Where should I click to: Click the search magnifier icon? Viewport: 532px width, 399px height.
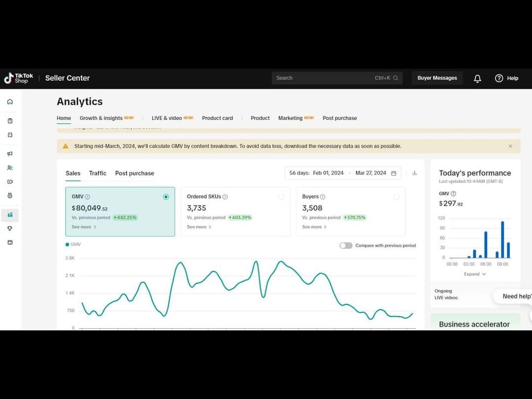tap(396, 78)
